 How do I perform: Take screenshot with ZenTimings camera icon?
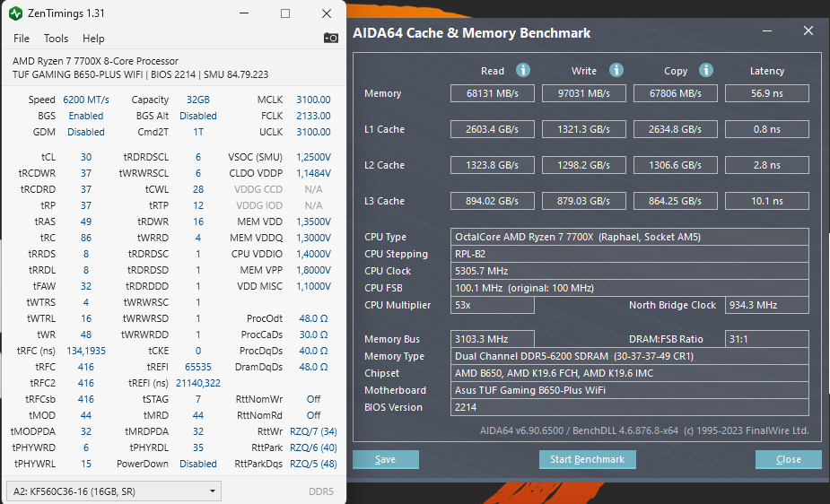(x=331, y=38)
